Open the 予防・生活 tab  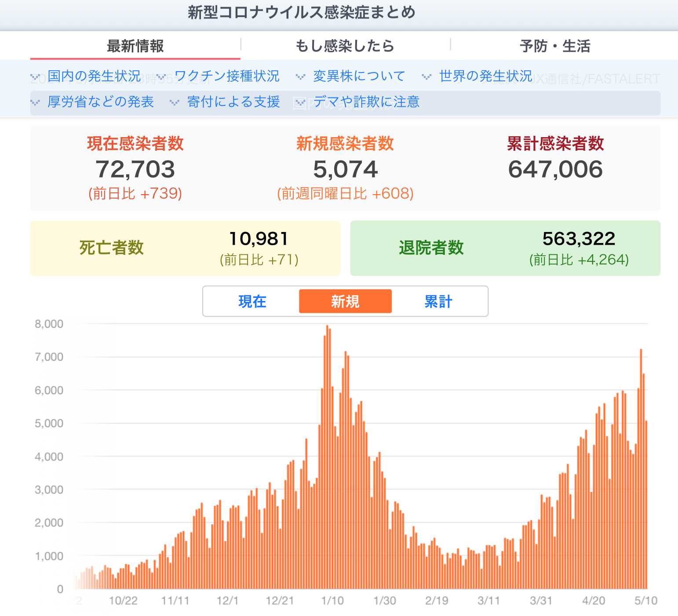pos(555,46)
